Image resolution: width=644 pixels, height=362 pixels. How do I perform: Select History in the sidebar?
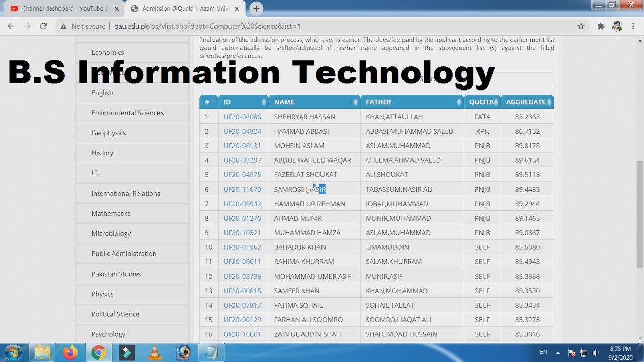[102, 153]
